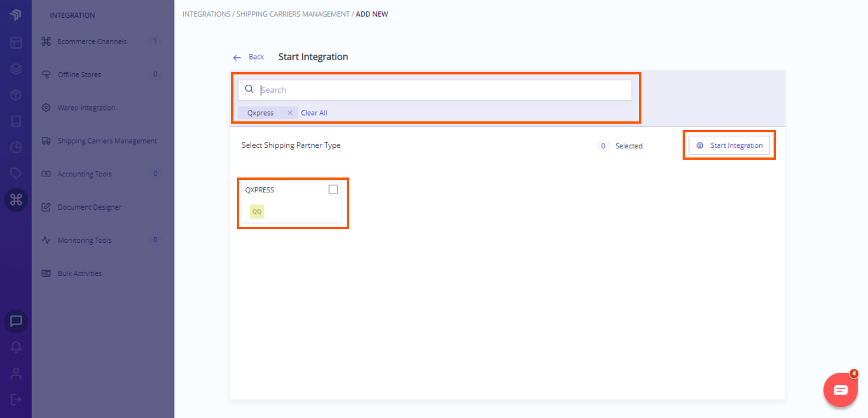
Task: Click the Back link
Action: pyautogui.click(x=256, y=57)
